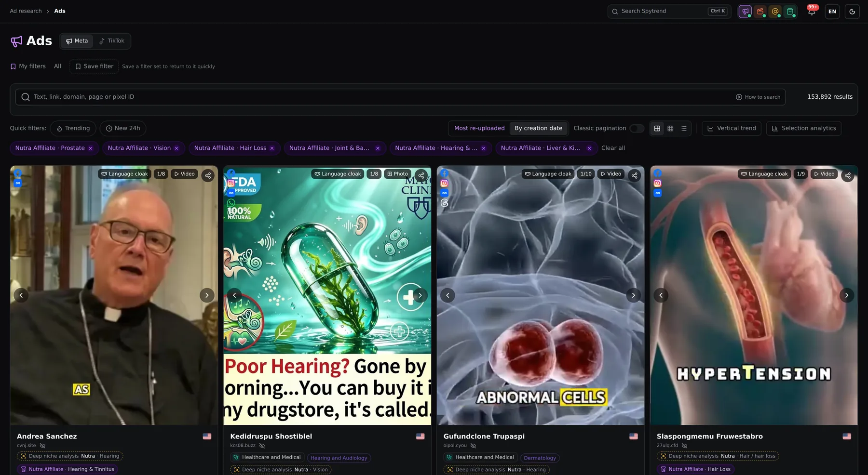Show previous creative on Gufundclone Trupaspi ad

[x=448, y=295]
